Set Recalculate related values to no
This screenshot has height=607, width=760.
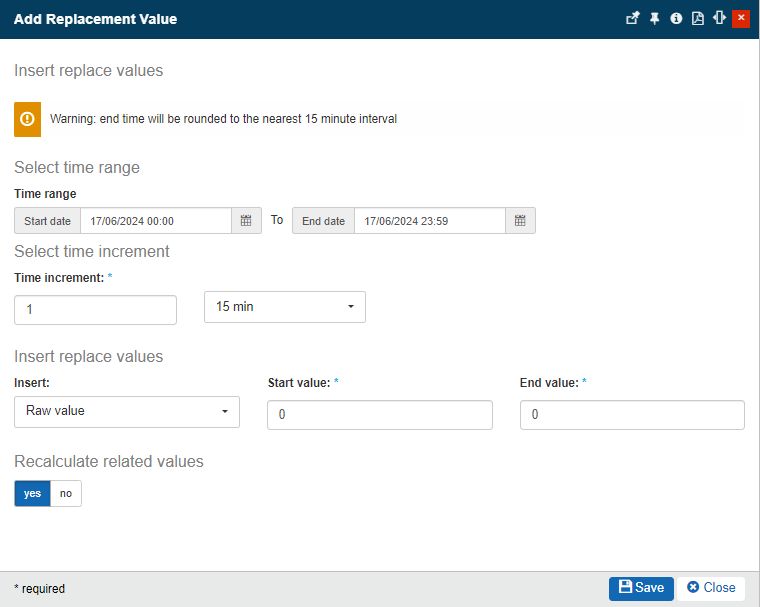point(66,493)
